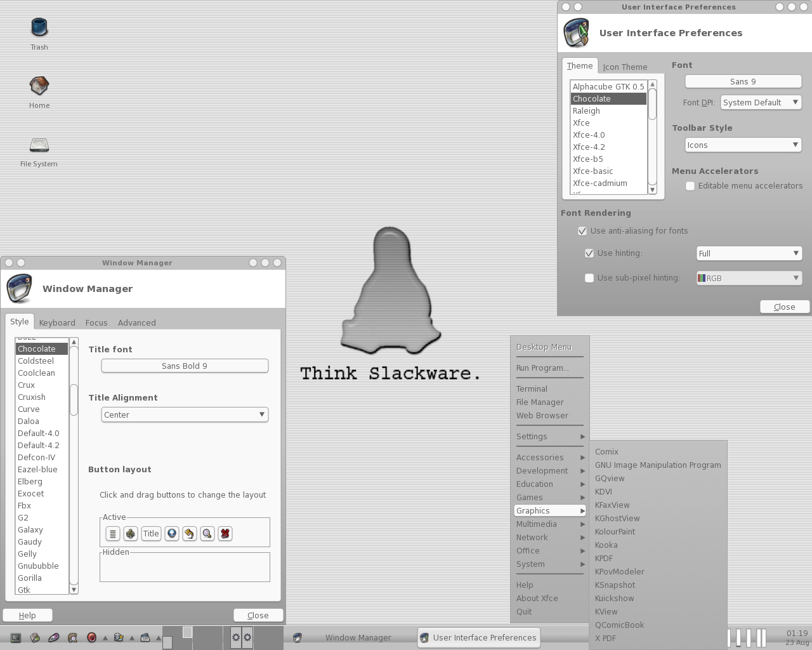This screenshot has width=812, height=650.
Task: Select Quit in the Desktop Menu
Action: pos(550,612)
